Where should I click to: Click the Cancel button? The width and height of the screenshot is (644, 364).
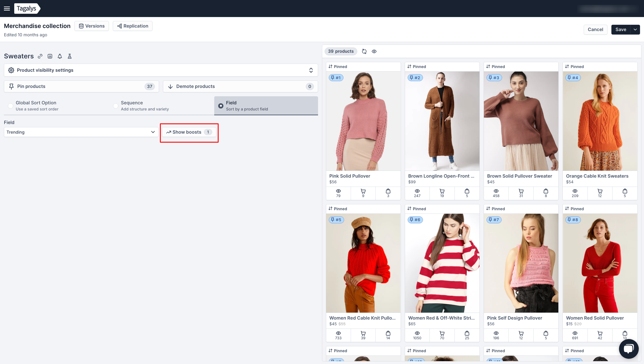tap(595, 30)
